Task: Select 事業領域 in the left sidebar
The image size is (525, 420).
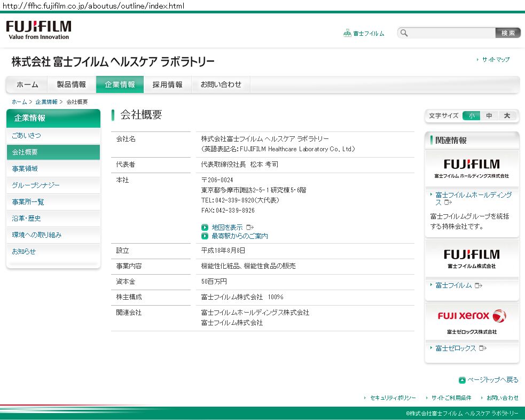Action: 25,168
